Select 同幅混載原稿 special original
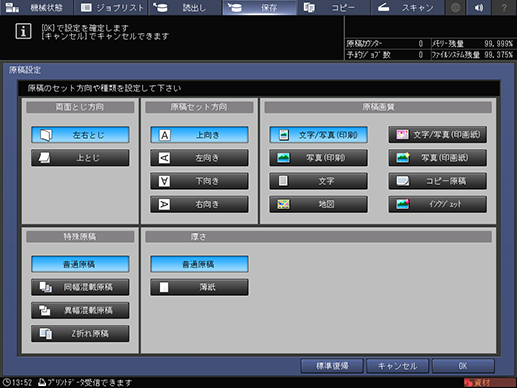The image size is (517, 388). tap(80, 287)
